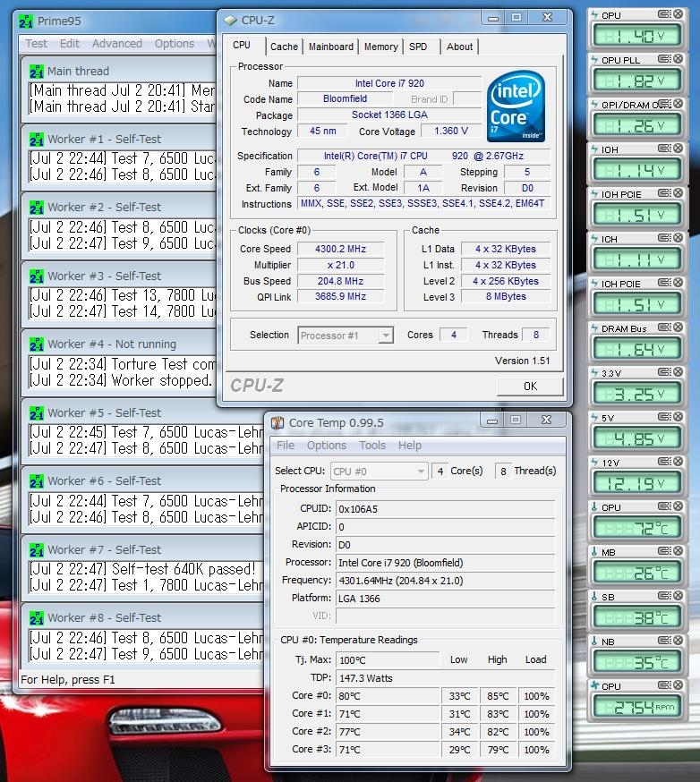Click the dock icon on the 5V gadget
700x782 pixels.
point(664,416)
